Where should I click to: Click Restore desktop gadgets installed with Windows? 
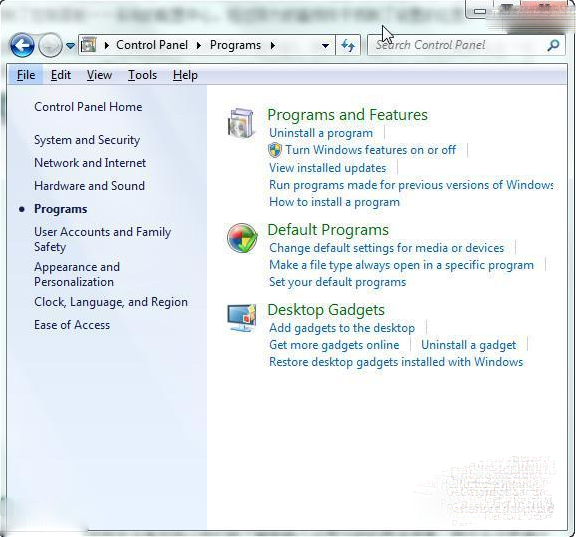[x=396, y=362]
